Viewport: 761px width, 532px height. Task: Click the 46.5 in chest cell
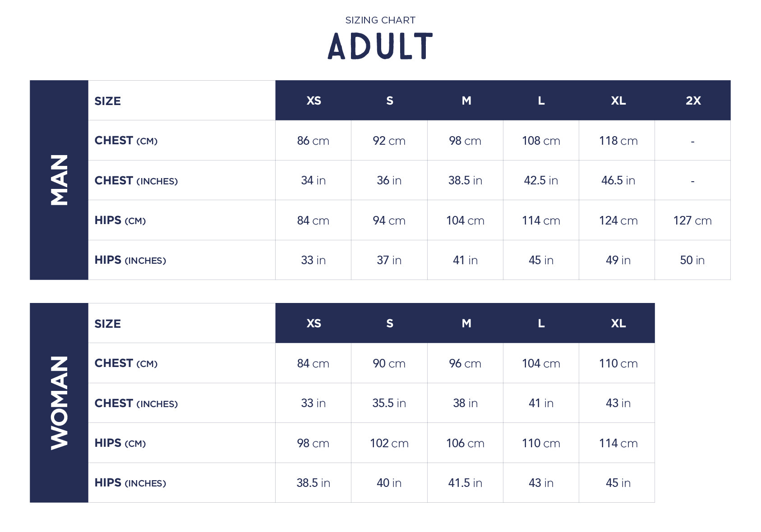coord(618,180)
